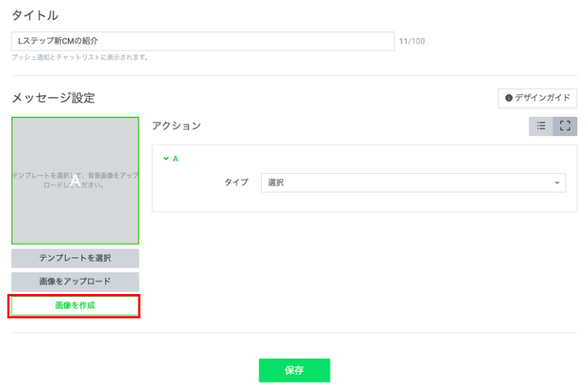Open the タイプ selection dropdown

[x=413, y=182]
